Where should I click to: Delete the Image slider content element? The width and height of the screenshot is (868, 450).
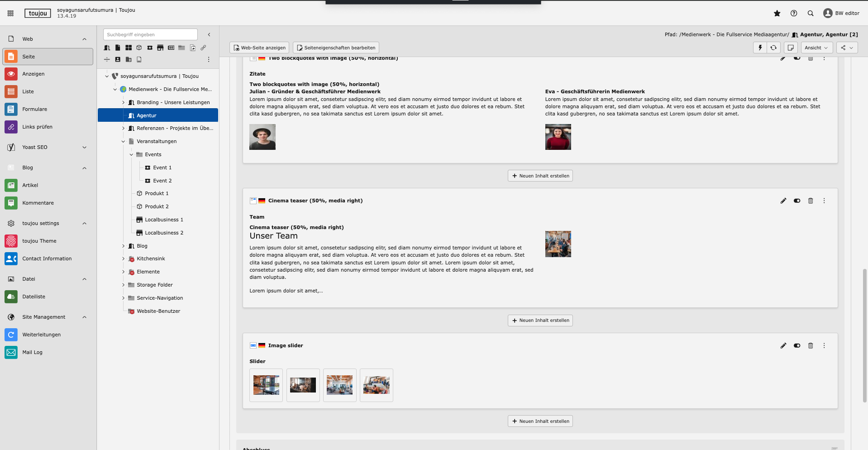pos(811,346)
